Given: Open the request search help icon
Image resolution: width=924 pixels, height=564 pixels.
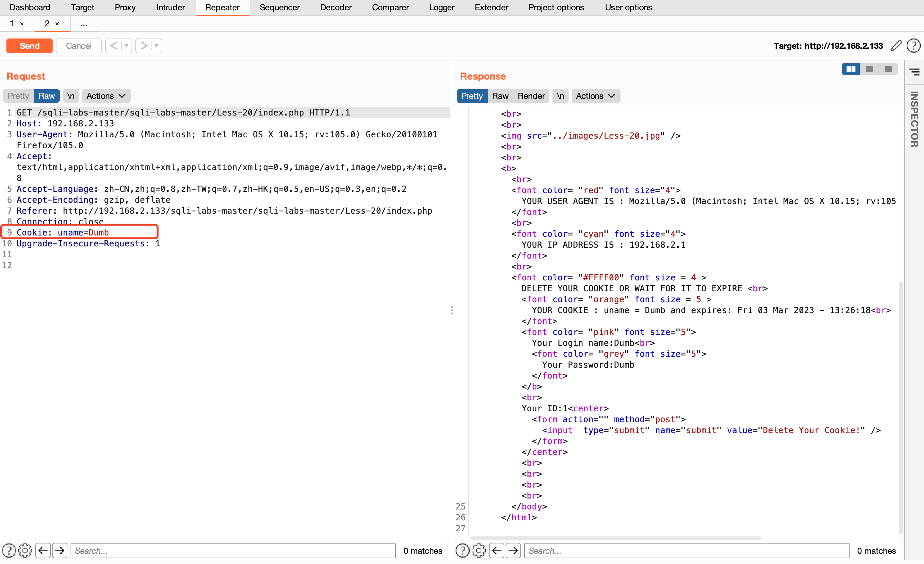Looking at the screenshot, I should [x=9, y=551].
